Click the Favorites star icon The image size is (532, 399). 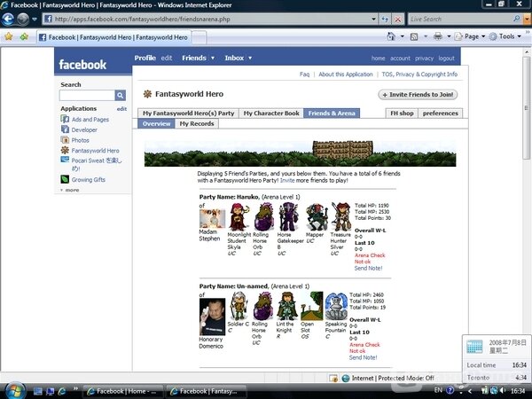tap(9, 37)
